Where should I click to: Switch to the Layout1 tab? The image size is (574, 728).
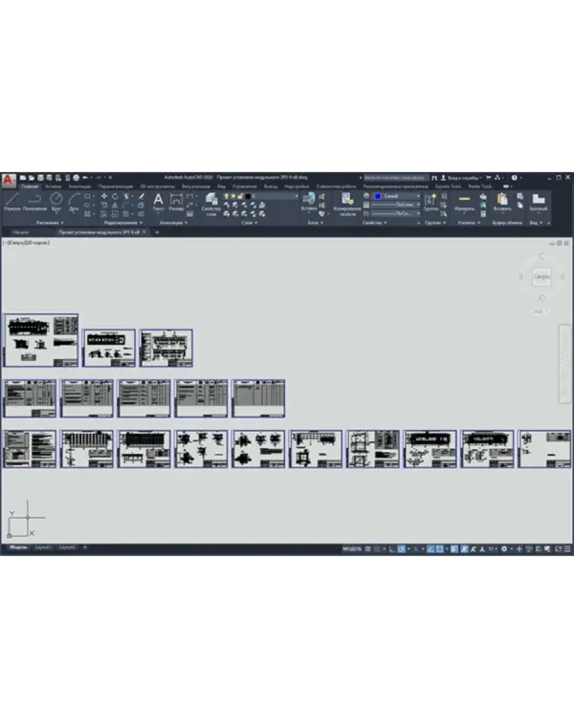(43, 548)
